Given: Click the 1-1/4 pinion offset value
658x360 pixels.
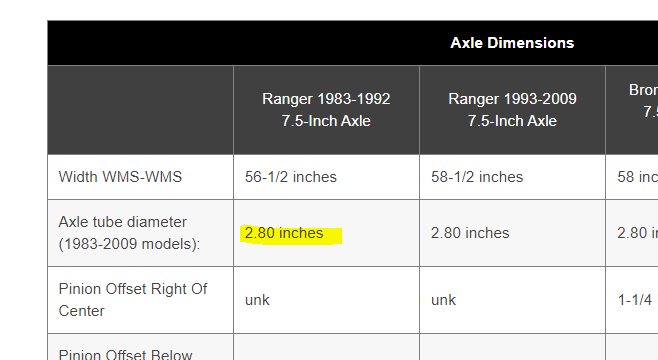Looking at the screenshot, I should (635, 300).
